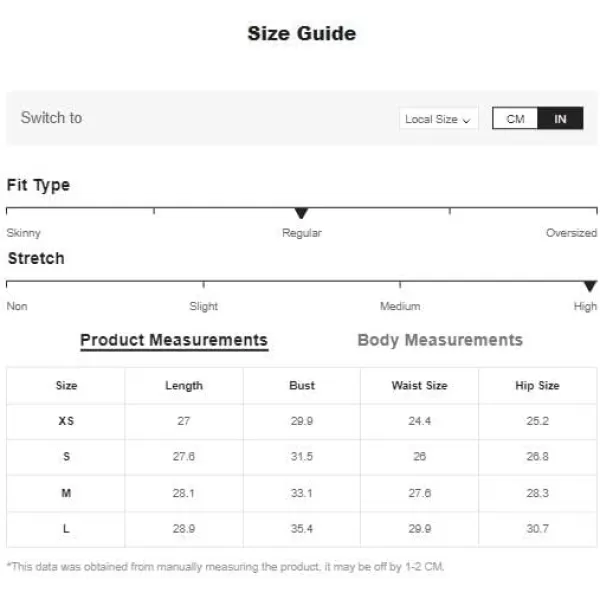Viewport: 600px width, 600px height.
Task: Select the L size row label
Action: [66, 529]
